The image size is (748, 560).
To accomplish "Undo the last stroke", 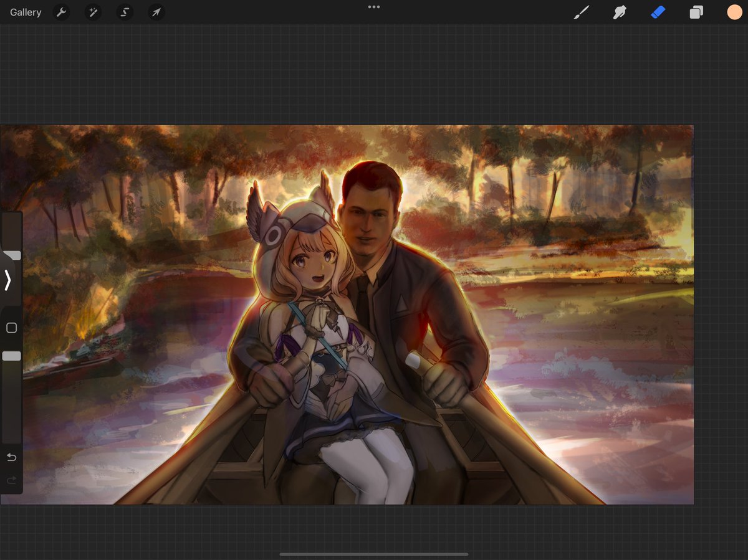I will pyautogui.click(x=11, y=458).
